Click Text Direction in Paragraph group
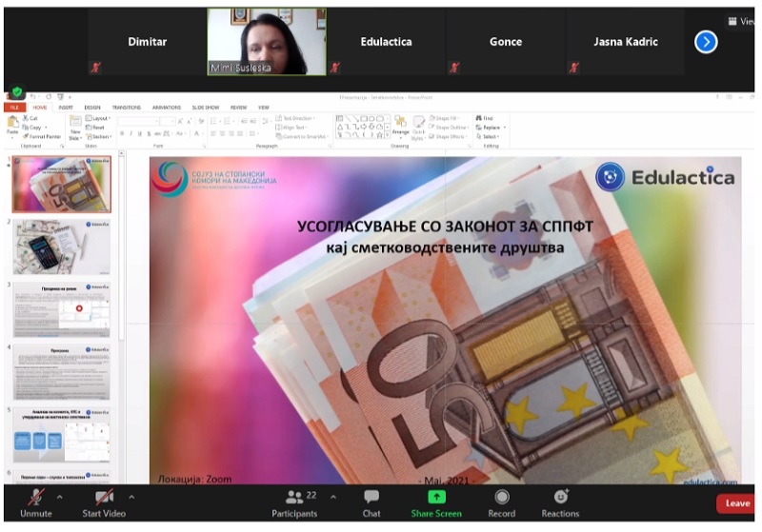The height and width of the screenshot is (532, 762). pos(295,118)
